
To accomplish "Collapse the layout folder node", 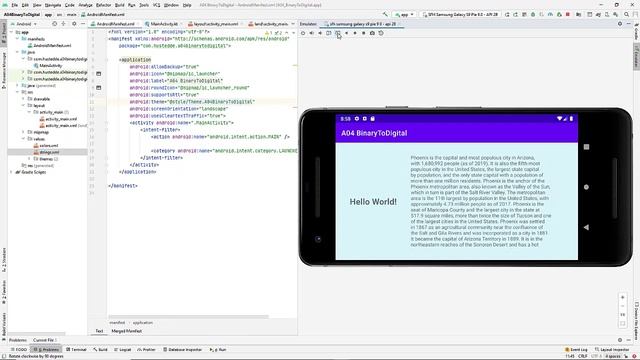I will click(23, 105).
